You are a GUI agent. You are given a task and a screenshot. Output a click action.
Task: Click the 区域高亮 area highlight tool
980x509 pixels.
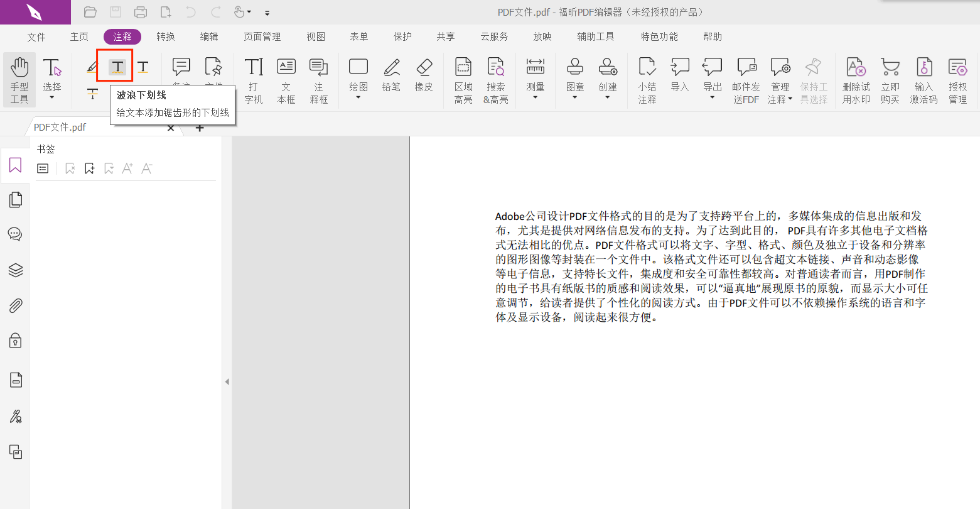463,80
